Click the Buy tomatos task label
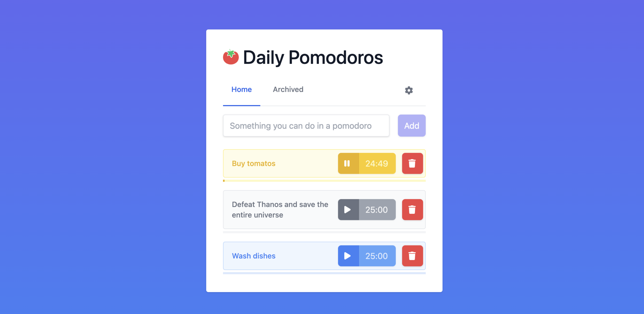The width and height of the screenshot is (644, 314). tap(254, 163)
